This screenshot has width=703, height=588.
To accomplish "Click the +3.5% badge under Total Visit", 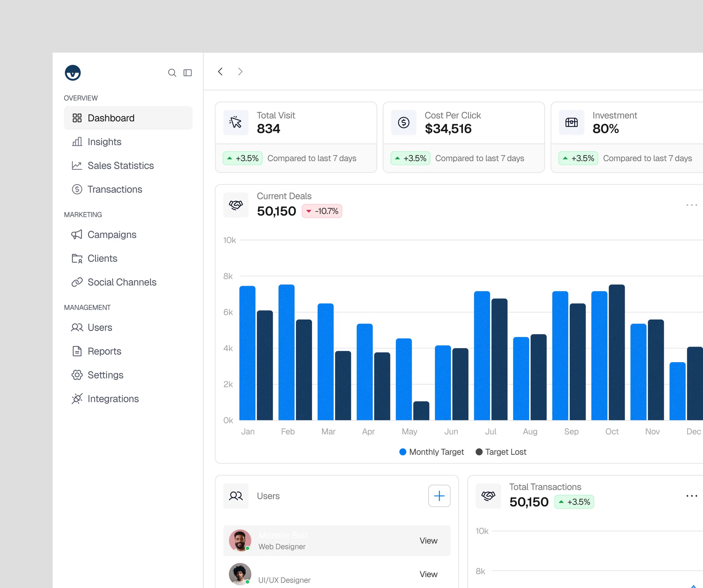I will (x=243, y=158).
